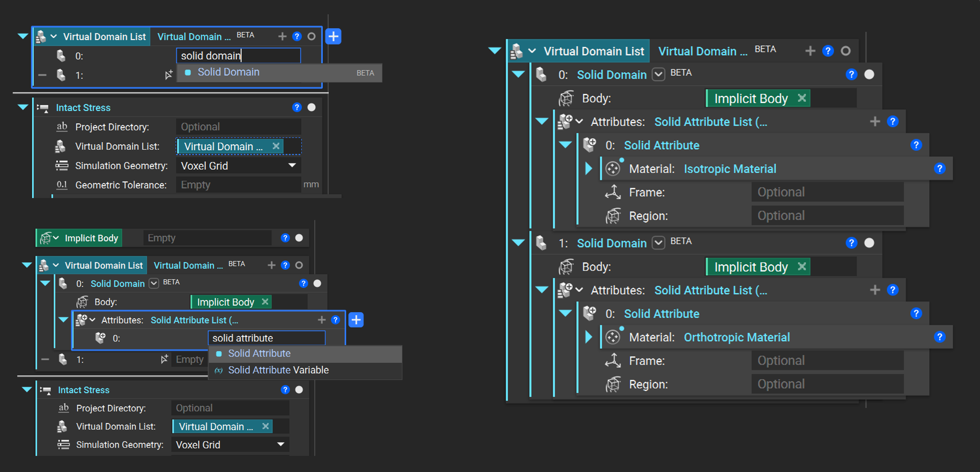980x472 pixels.
Task: Click the Orthotropic Material icon
Action: (x=613, y=337)
